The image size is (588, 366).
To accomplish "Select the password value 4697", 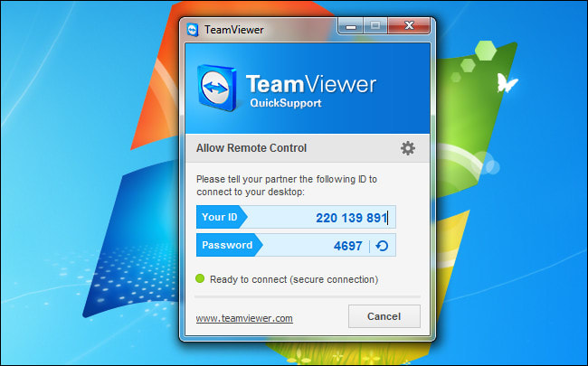I will 347,246.
